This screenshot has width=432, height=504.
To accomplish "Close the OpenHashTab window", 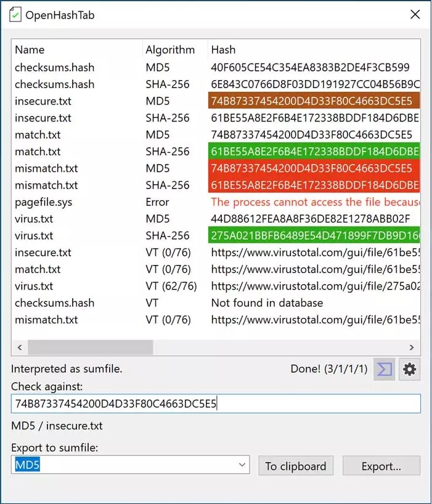I will [x=415, y=15].
